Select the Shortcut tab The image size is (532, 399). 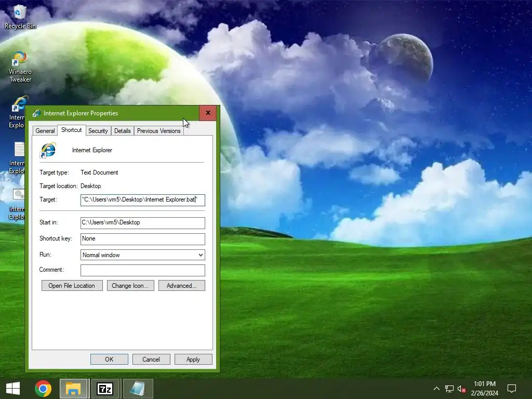72,130
